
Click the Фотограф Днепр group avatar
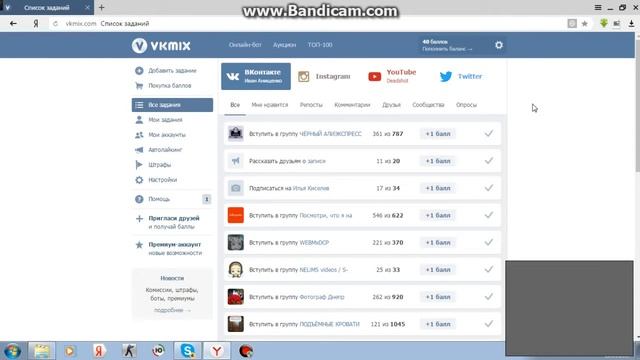(236, 297)
